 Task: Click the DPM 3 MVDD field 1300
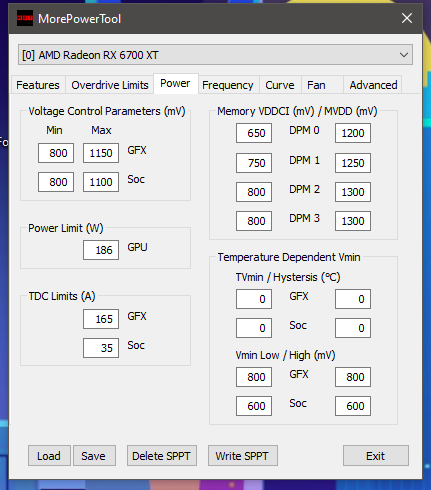353,221
